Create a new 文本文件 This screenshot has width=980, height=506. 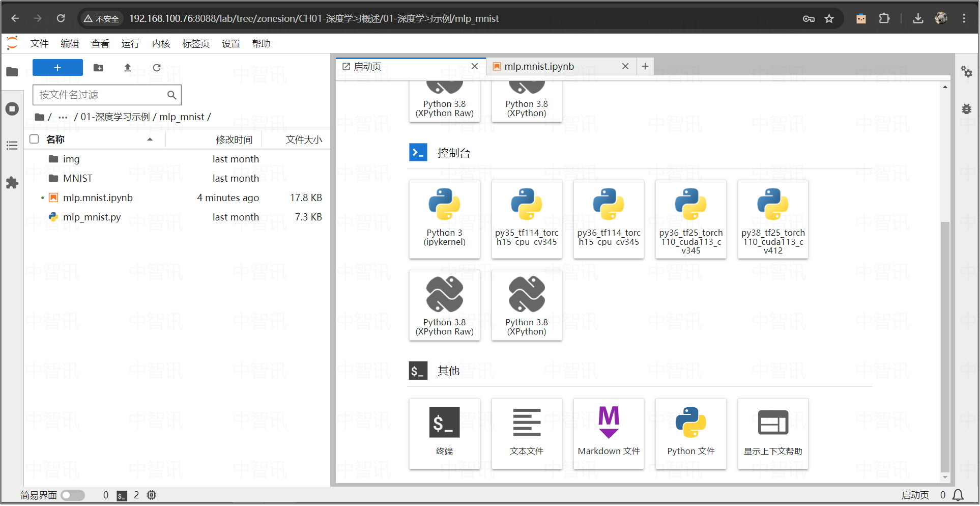click(527, 434)
